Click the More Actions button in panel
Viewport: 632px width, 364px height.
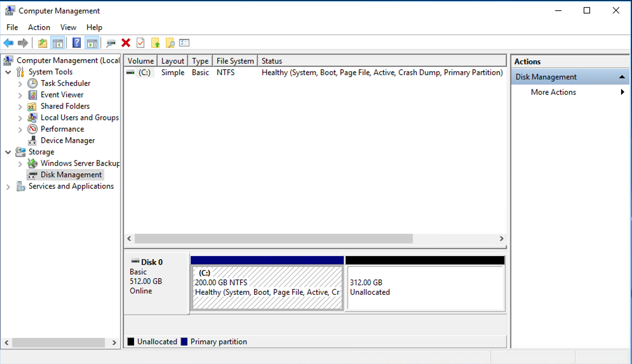pyautogui.click(x=554, y=92)
